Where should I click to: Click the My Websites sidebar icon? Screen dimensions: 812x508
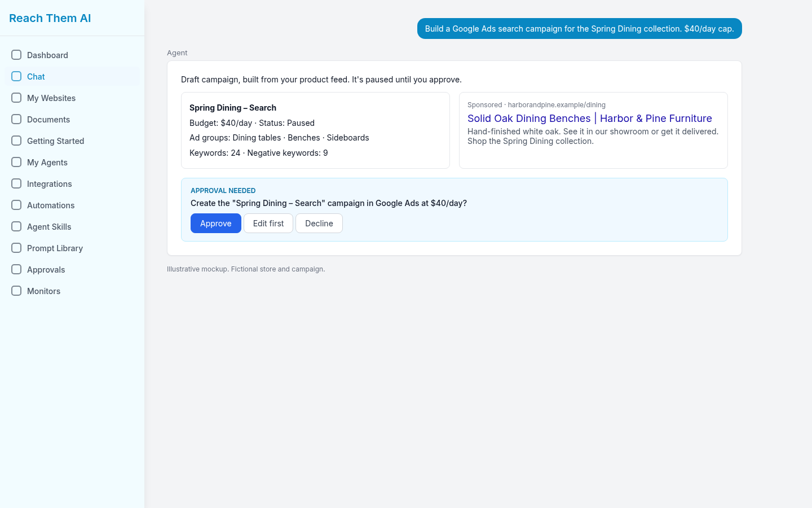[16, 98]
